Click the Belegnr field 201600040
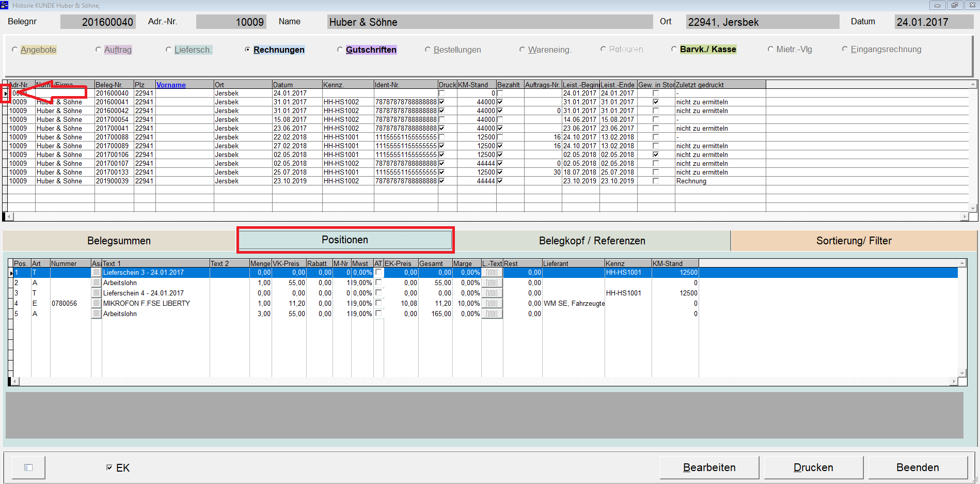 click(98, 22)
